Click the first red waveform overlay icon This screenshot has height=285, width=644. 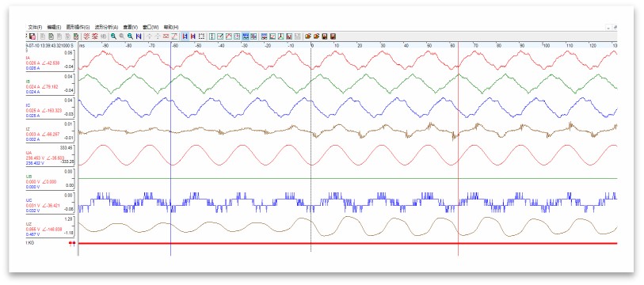(x=86, y=36)
